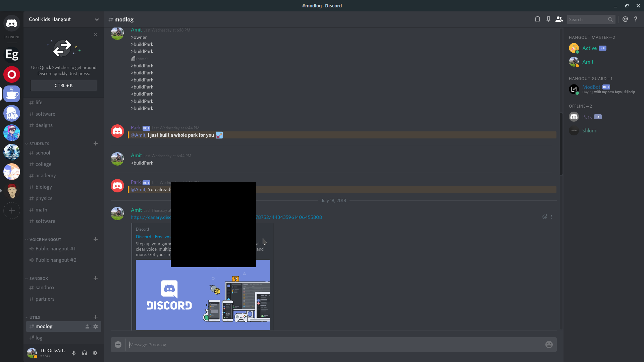
Task: Open more options on Amit's link message
Action: tap(551, 217)
